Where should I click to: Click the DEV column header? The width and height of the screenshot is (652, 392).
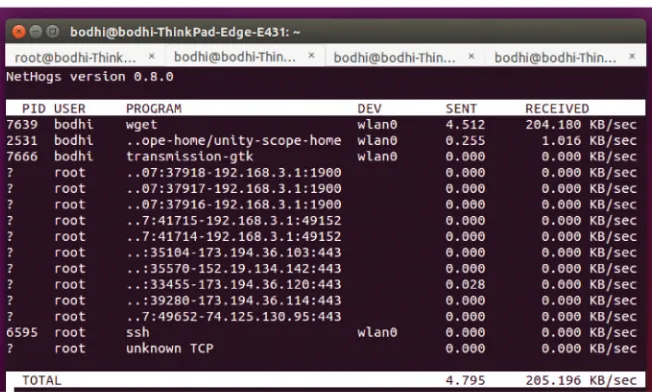[x=369, y=108]
